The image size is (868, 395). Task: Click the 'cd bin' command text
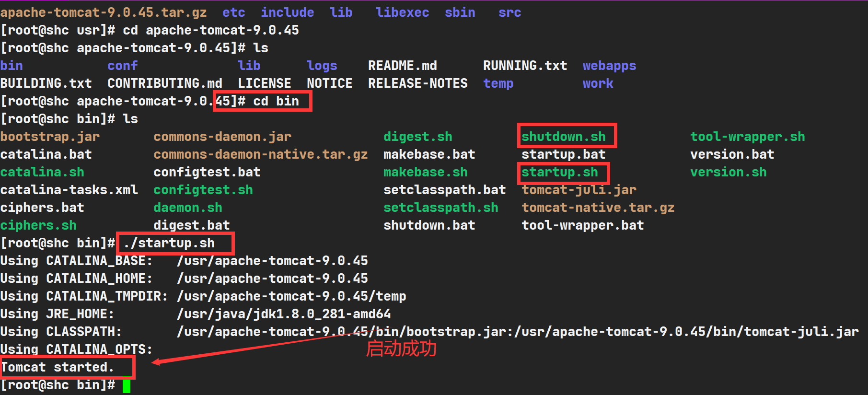pyautogui.click(x=276, y=101)
